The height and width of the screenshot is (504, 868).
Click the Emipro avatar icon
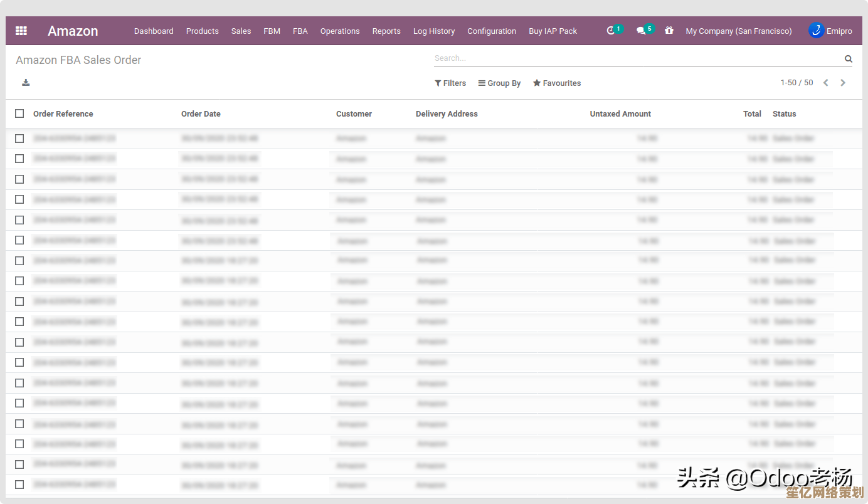pyautogui.click(x=816, y=30)
